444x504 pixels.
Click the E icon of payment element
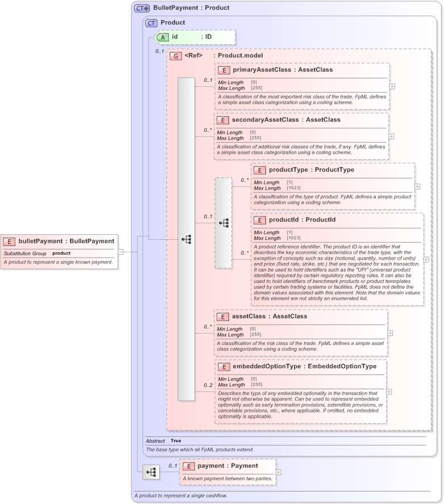[189, 466]
